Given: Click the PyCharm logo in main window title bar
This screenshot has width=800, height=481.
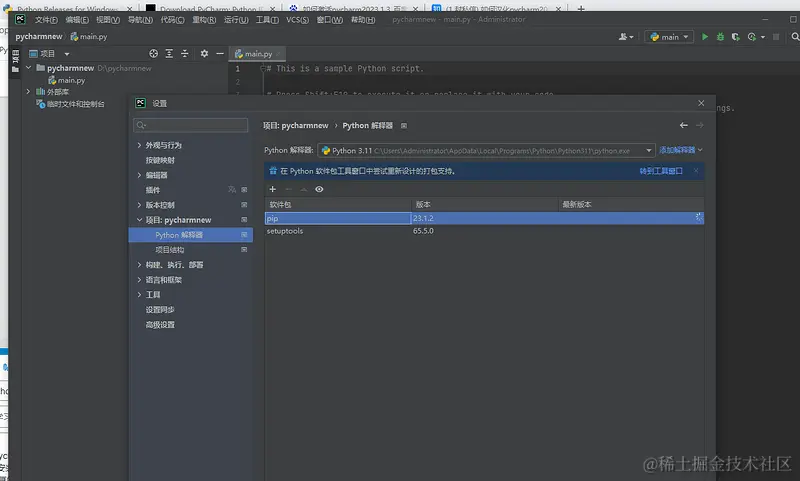Looking at the screenshot, I should pos(20,19).
